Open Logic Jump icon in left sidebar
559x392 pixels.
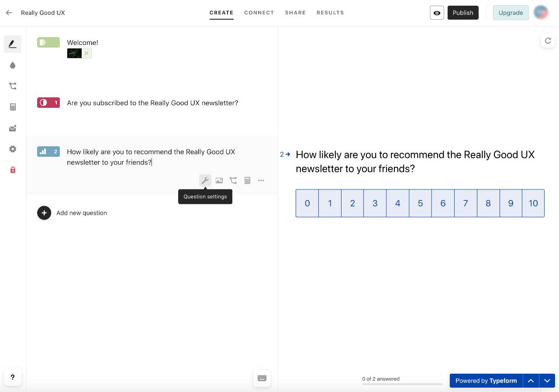pyautogui.click(x=13, y=86)
